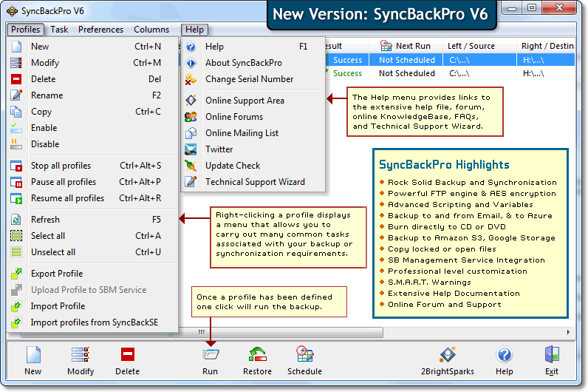
Task: Click Success result in second profile row
Action: (347, 73)
